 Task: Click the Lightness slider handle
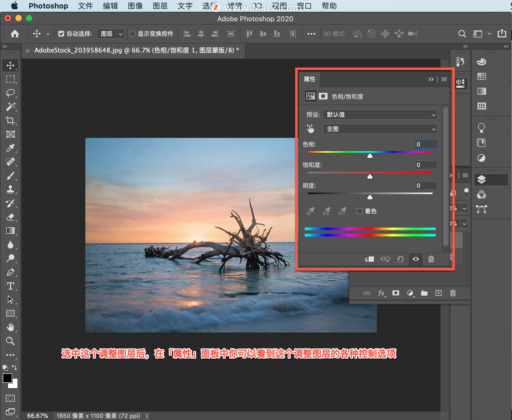point(370,197)
